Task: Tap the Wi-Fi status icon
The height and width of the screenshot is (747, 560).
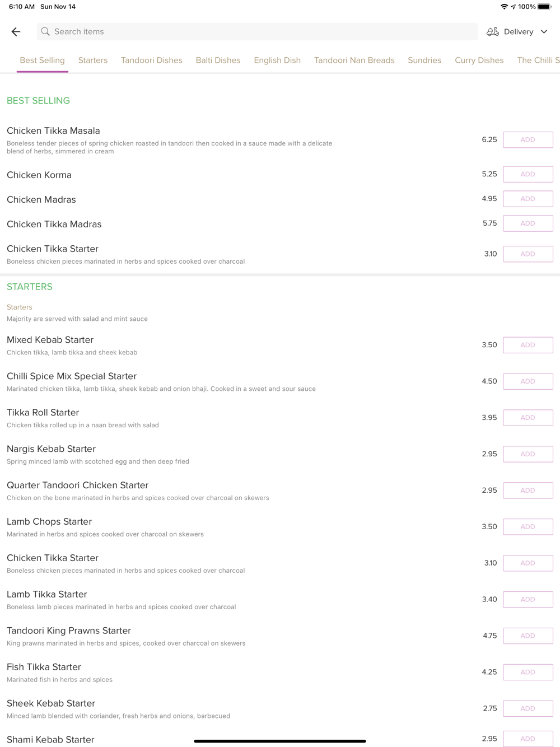Action: (x=504, y=7)
